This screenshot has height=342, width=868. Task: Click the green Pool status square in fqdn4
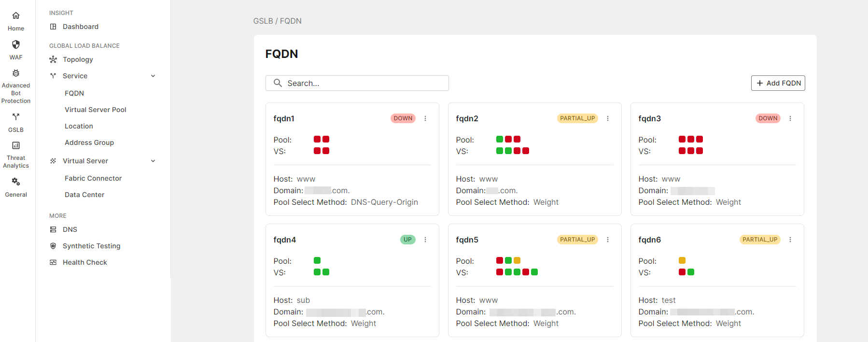click(317, 260)
